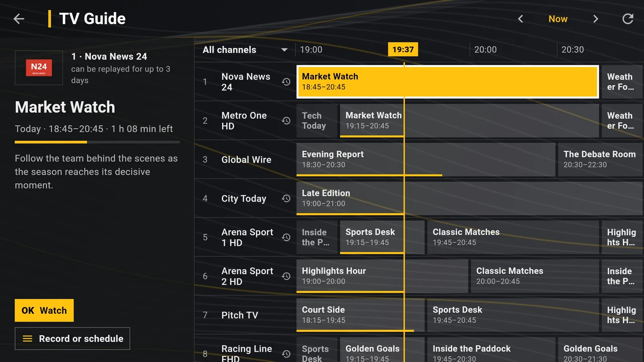Select Weather Fo… on Metro One HD row

tap(622, 121)
